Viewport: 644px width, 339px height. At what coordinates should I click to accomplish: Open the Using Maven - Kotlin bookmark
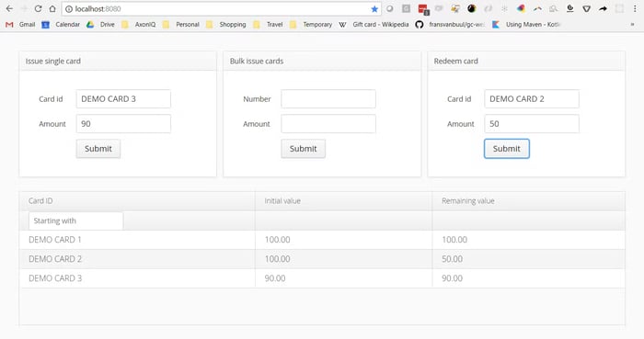coord(526,25)
